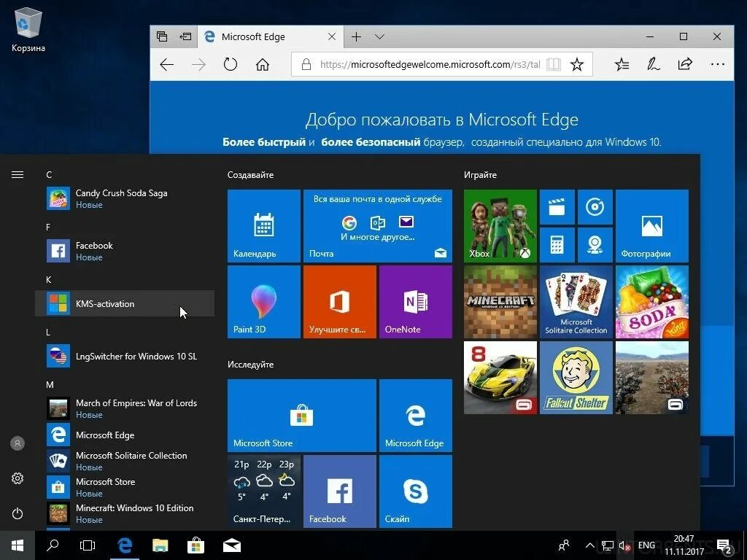
Task: Select Candy Crush Soda Saga in app list
Action: (125, 198)
